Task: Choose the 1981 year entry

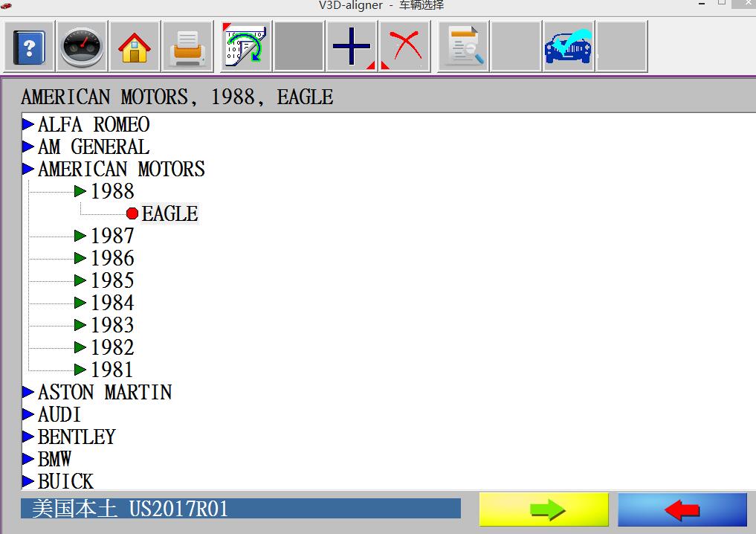Action: point(112,370)
